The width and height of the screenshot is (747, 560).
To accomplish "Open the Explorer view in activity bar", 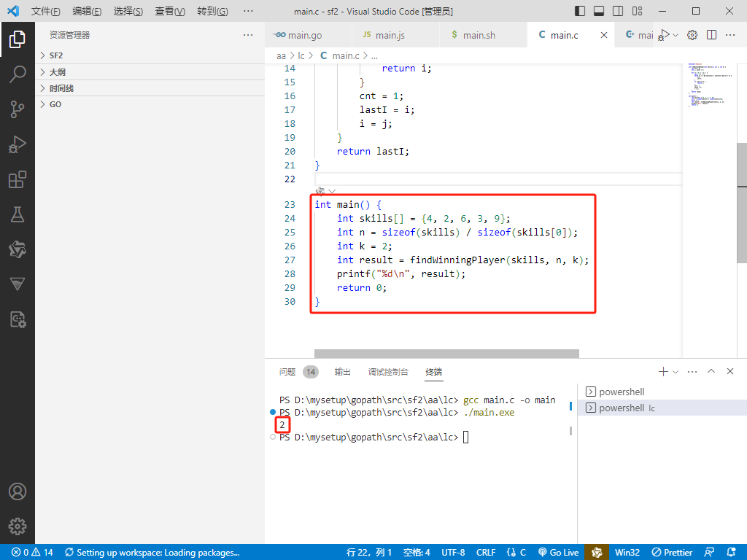I will (x=18, y=39).
